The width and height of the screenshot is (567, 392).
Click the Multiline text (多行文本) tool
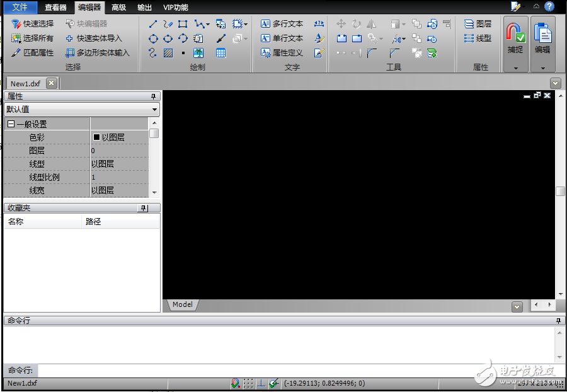(x=282, y=24)
